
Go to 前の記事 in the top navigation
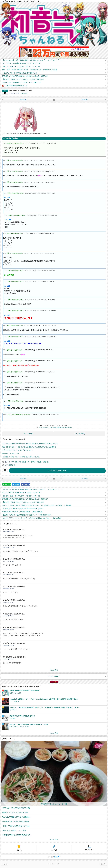[23, 100]
